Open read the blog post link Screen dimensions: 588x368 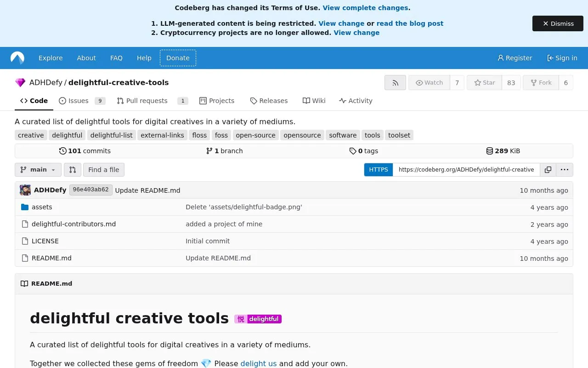click(410, 23)
